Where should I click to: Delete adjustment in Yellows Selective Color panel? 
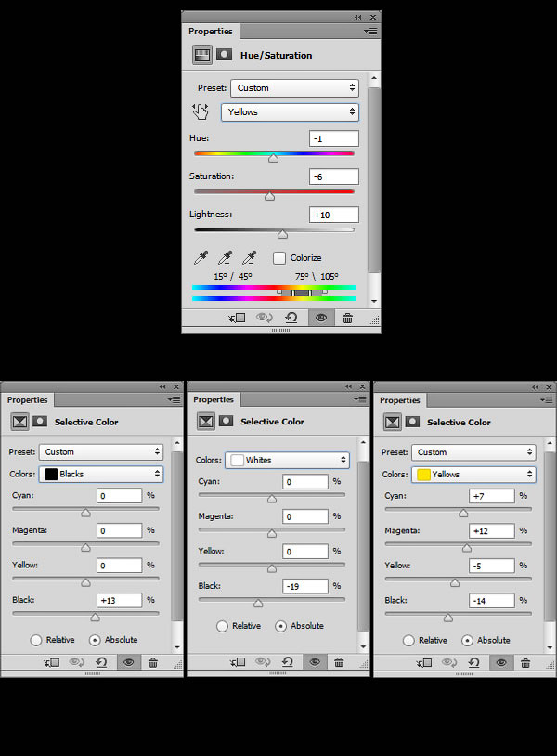point(525,663)
